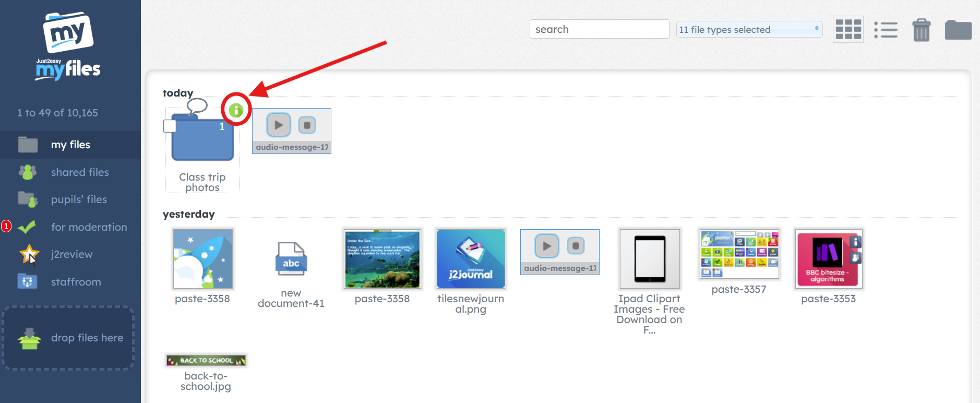Click the green info icon on Class trip photos
This screenshot has height=403, width=980.
pyautogui.click(x=236, y=110)
